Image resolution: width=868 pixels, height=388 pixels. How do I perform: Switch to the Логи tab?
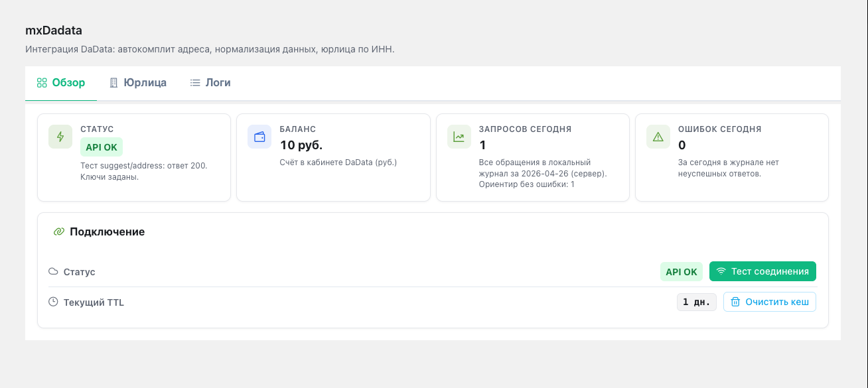pos(210,83)
